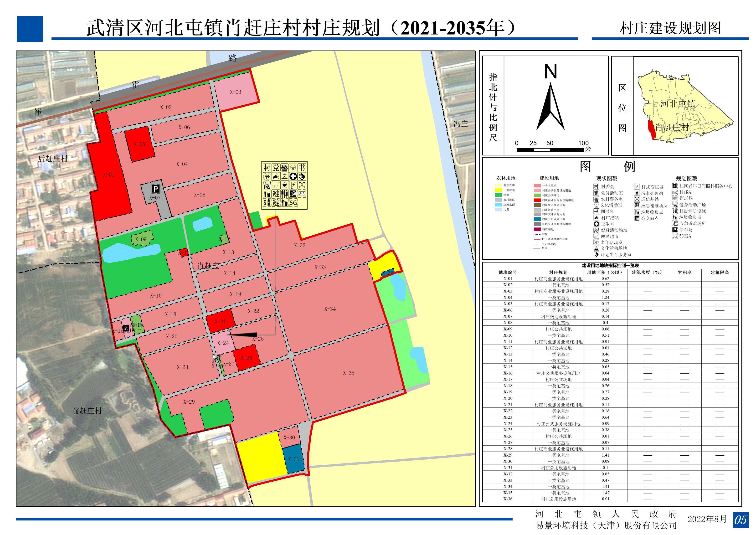Screen dimensions: 756x535
Task: Click the parking P icon on plot X-07
Action: tap(155, 189)
